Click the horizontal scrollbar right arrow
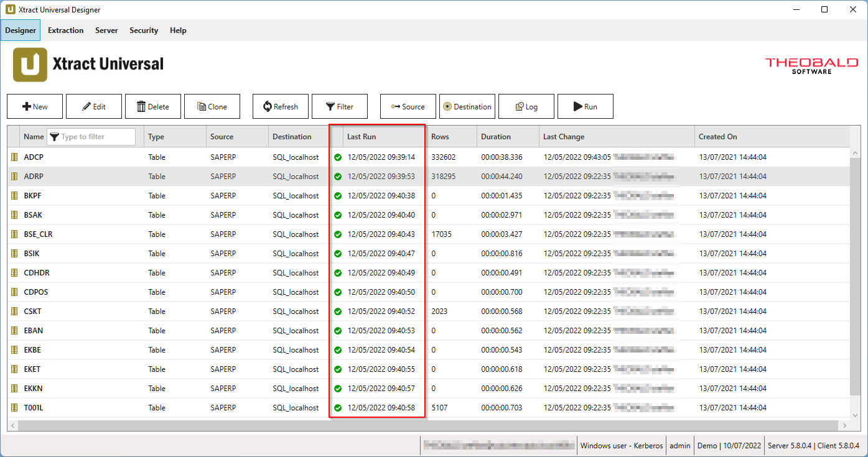 pyautogui.click(x=844, y=426)
